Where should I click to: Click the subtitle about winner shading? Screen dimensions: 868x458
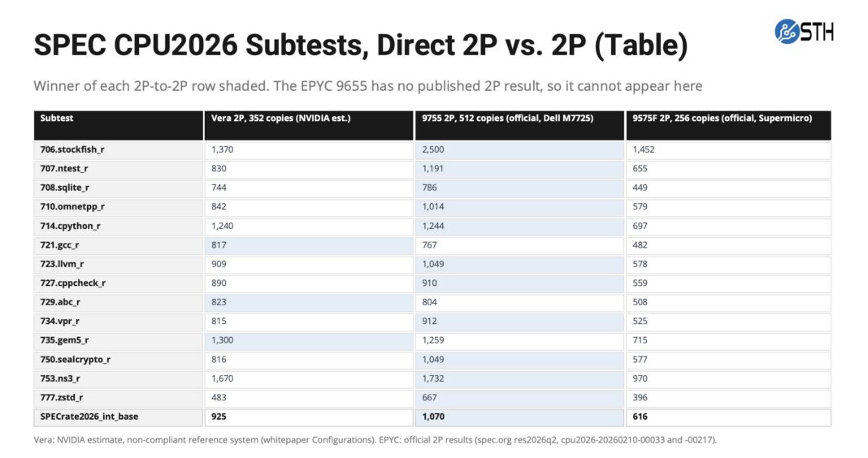[367, 86]
